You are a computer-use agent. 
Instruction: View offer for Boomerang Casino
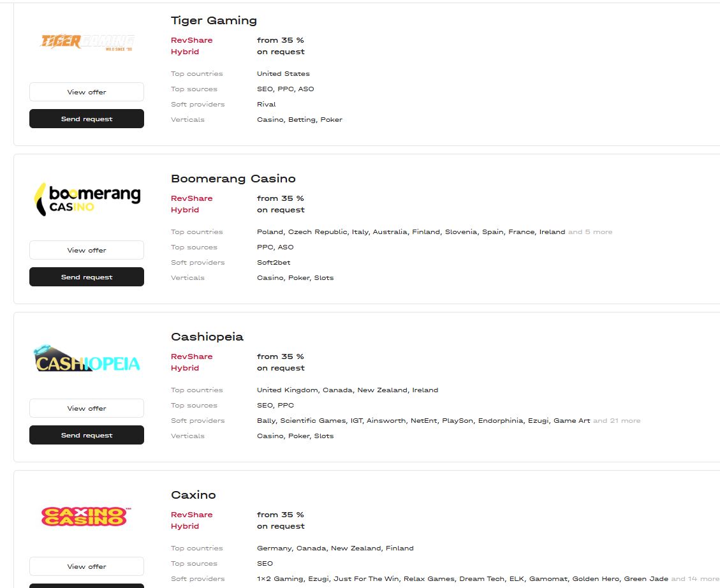(x=87, y=250)
